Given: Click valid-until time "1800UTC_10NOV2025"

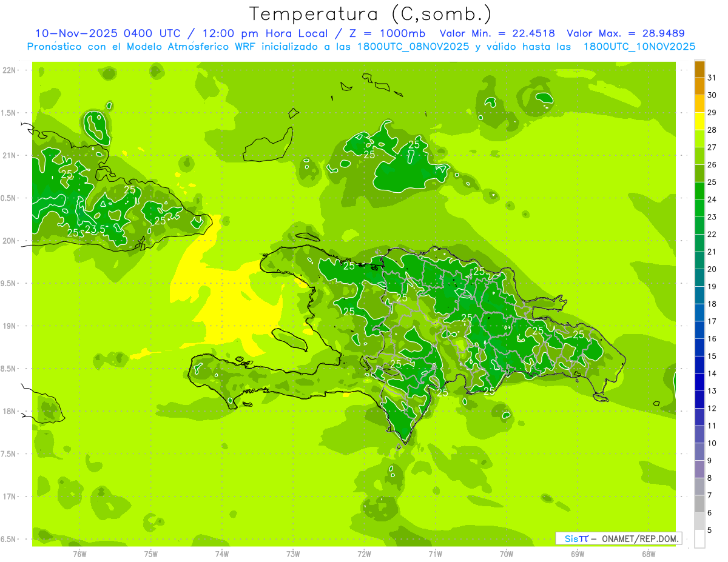Looking at the screenshot, I should point(639,46).
